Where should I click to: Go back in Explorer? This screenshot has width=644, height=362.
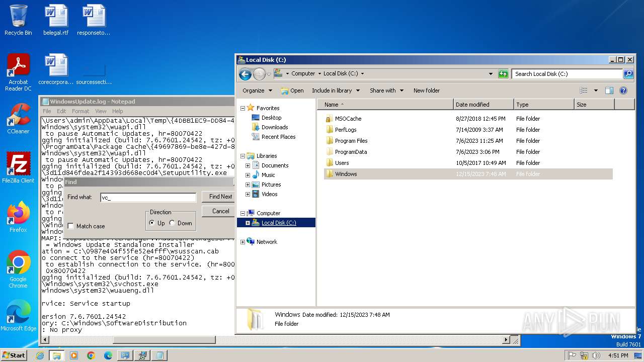(x=245, y=74)
